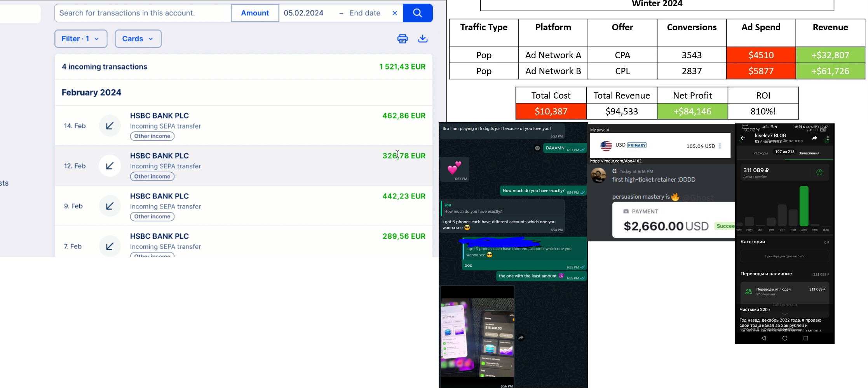868x390 pixels.
Task: Expand chevron under Переводы от людей
Action: coord(784,314)
